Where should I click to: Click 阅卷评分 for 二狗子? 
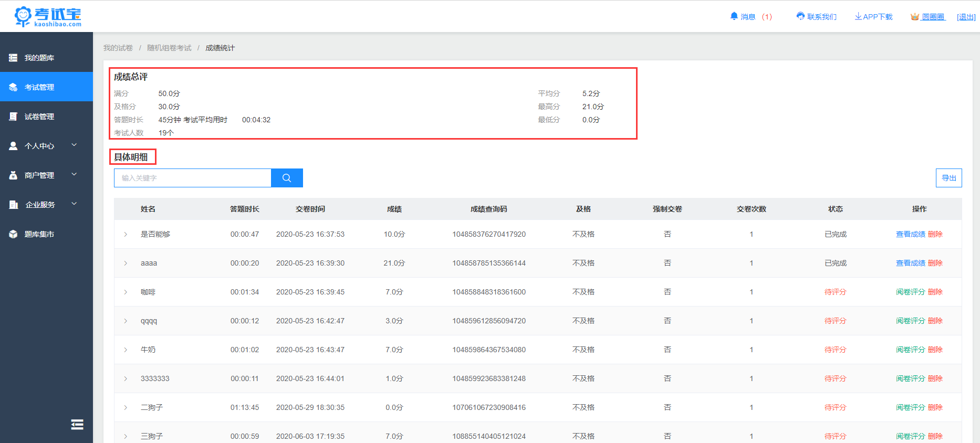pos(911,407)
